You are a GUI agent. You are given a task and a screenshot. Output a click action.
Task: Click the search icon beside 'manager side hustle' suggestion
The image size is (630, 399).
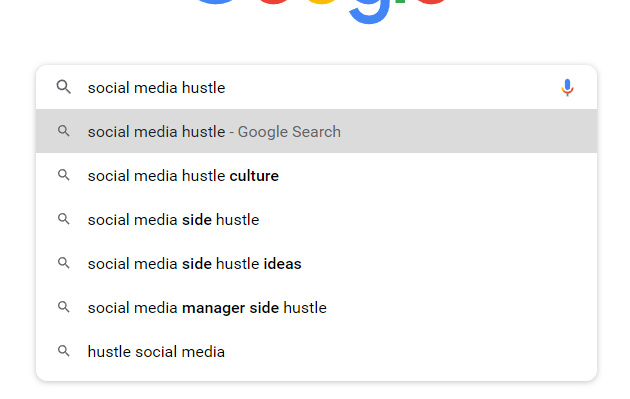(63, 307)
